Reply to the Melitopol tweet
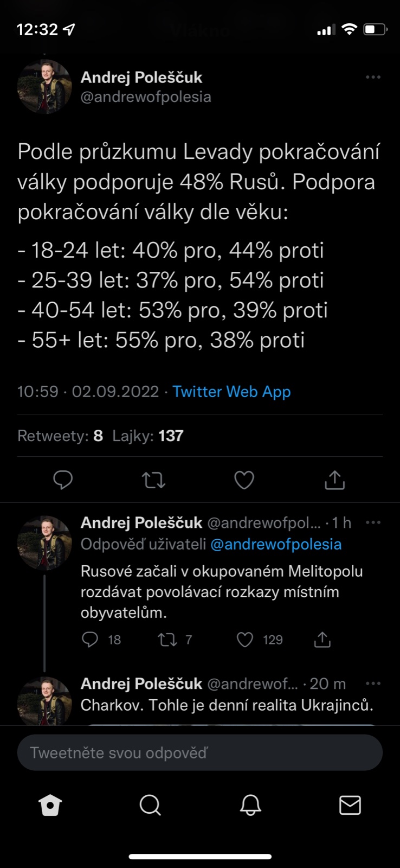This screenshot has width=400, height=868. 90,640
